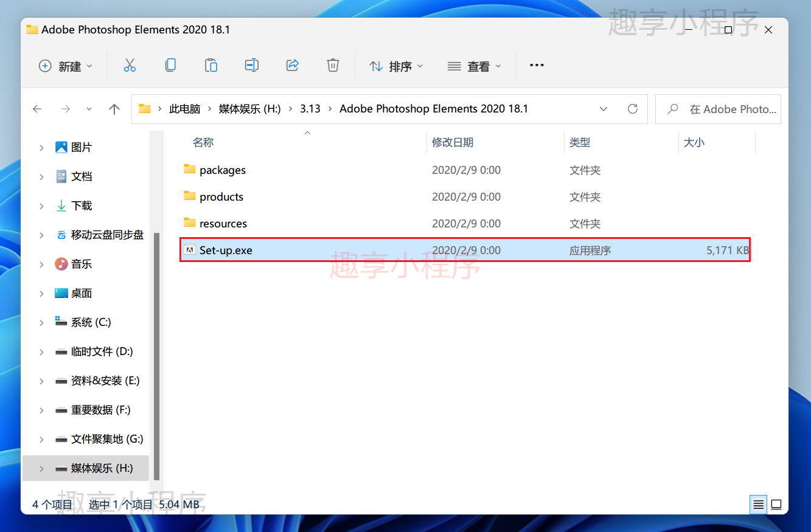The width and height of the screenshot is (811, 532).
Task: Select 图片 in navigation pane
Action: point(82,147)
